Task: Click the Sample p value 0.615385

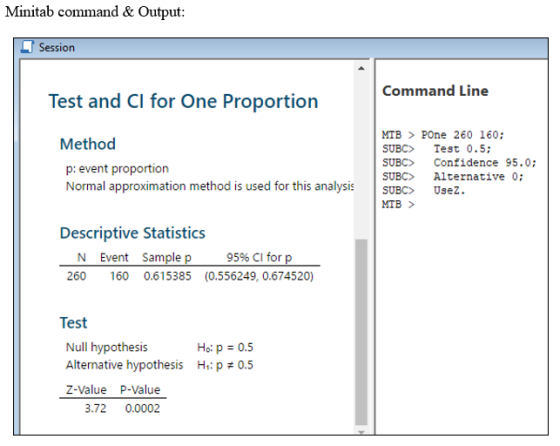Action: (168, 276)
